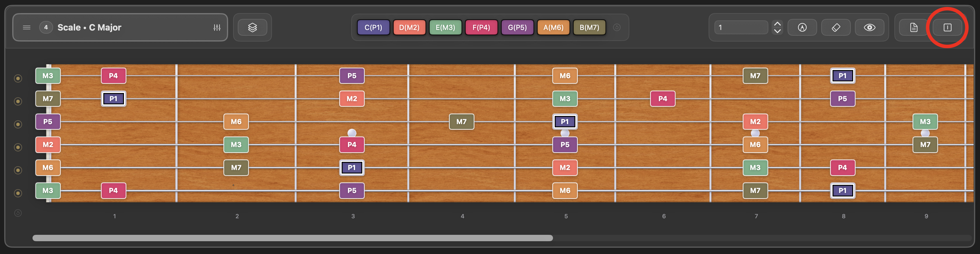Click the dim reset icon below the string selectors
This screenshot has width=980, height=254.
pos(18,213)
